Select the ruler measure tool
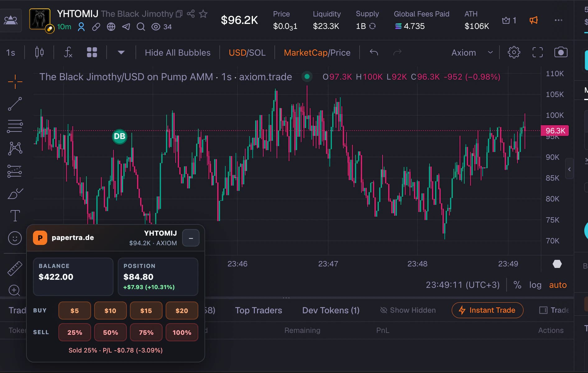Viewport: 588px width, 373px height. point(15,268)
